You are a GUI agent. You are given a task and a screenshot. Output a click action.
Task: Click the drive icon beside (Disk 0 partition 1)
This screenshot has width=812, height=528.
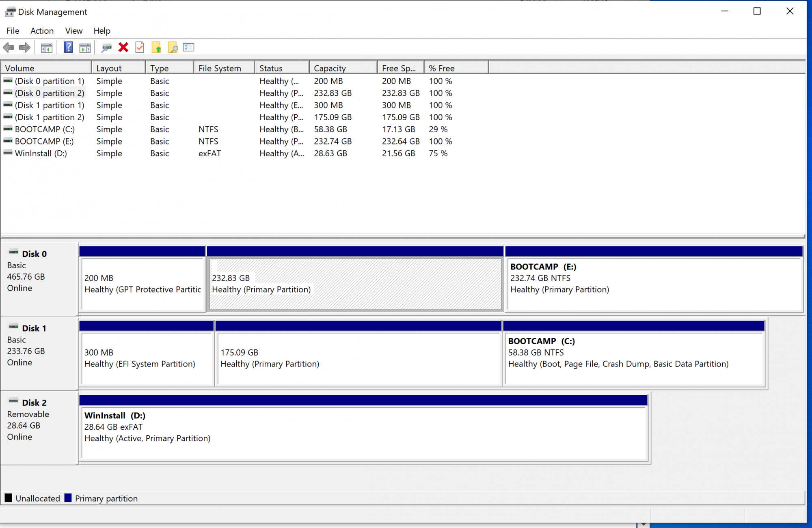[8, 81]
